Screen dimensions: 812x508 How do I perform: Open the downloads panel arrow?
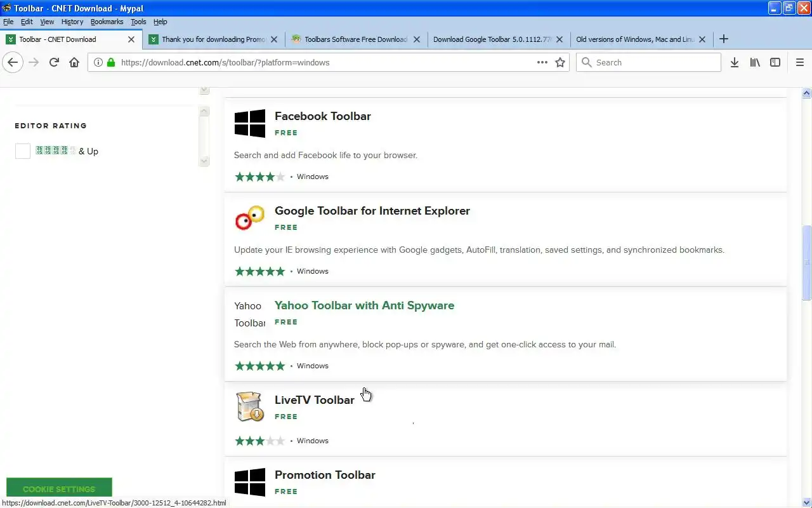(735, 62)
